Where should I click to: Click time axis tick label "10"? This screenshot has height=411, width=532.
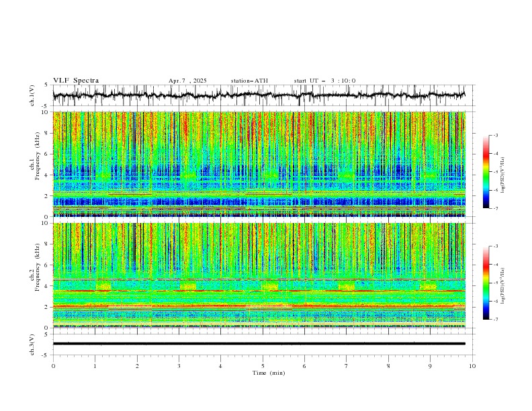(472, 366)
